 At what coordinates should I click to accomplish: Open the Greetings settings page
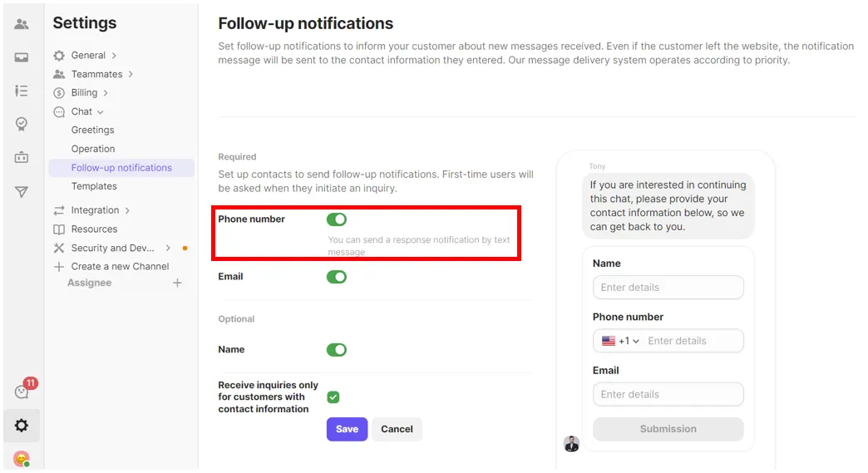(x=93, y=131)
